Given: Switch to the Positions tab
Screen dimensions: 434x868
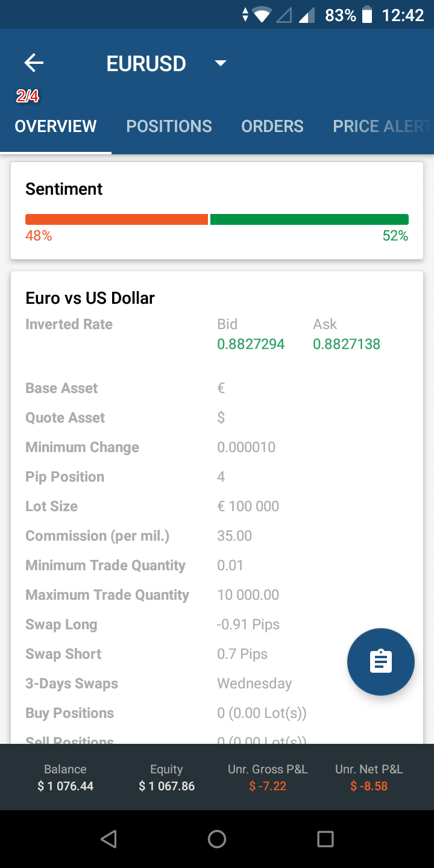Looking at the screenshot, I should [x=169, y=126].
